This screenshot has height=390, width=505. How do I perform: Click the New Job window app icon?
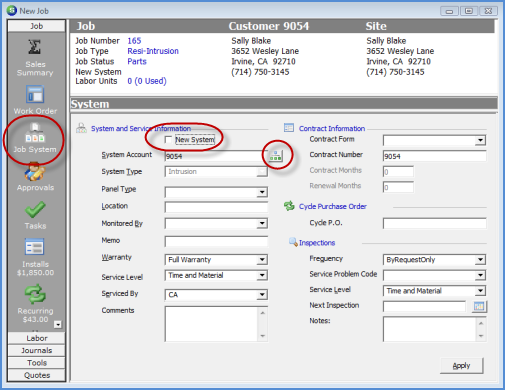coord(11,10)
